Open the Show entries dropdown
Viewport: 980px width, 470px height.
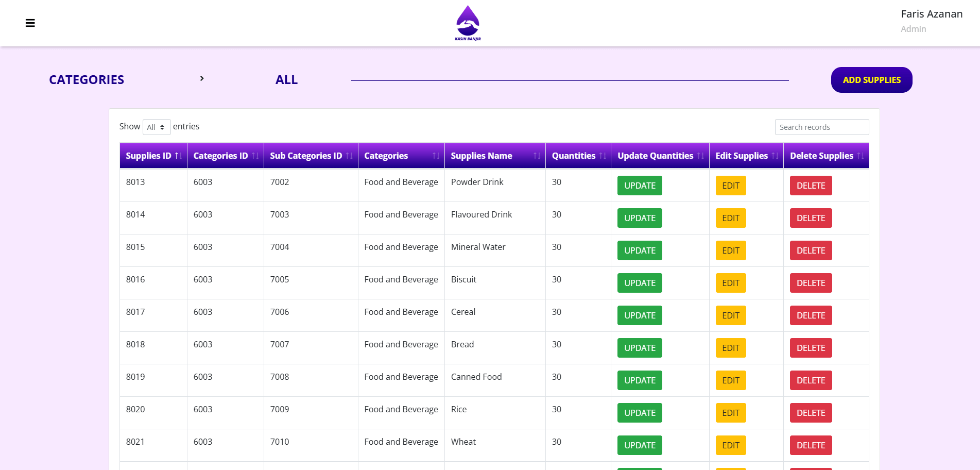(x=156, y=127)
